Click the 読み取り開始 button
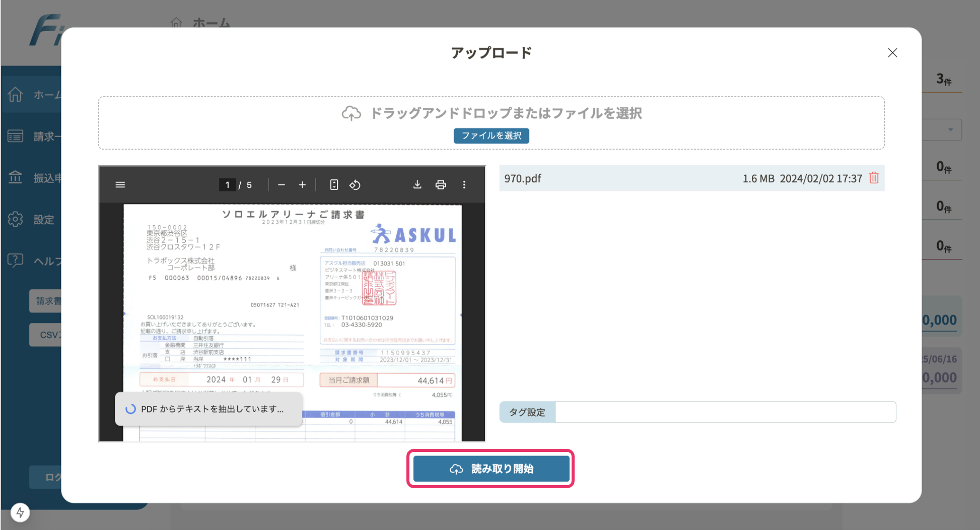The image size is (980, 530). pos(491,469)
